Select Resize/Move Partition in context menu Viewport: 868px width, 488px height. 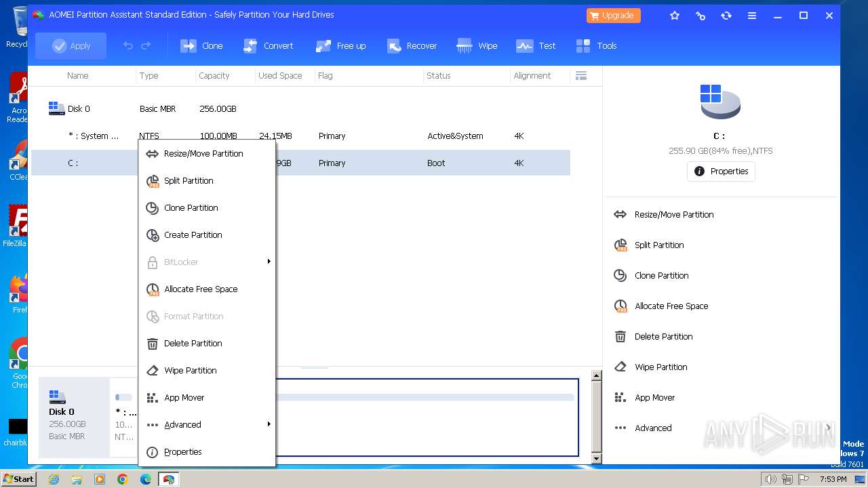tap(207, 154)
